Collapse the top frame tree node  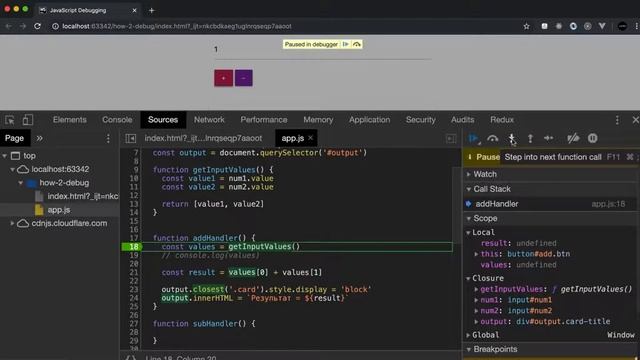[x=5, y=156]
